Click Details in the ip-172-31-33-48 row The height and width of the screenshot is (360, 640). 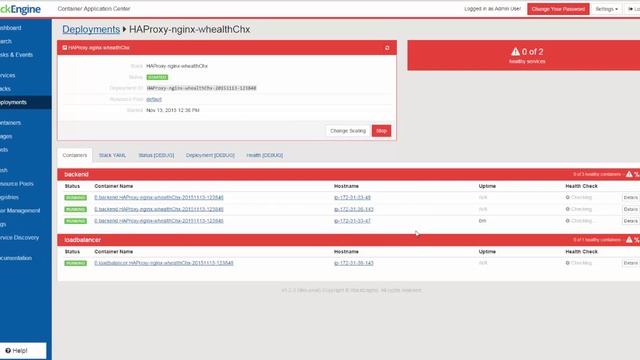(x=630, y=198)
